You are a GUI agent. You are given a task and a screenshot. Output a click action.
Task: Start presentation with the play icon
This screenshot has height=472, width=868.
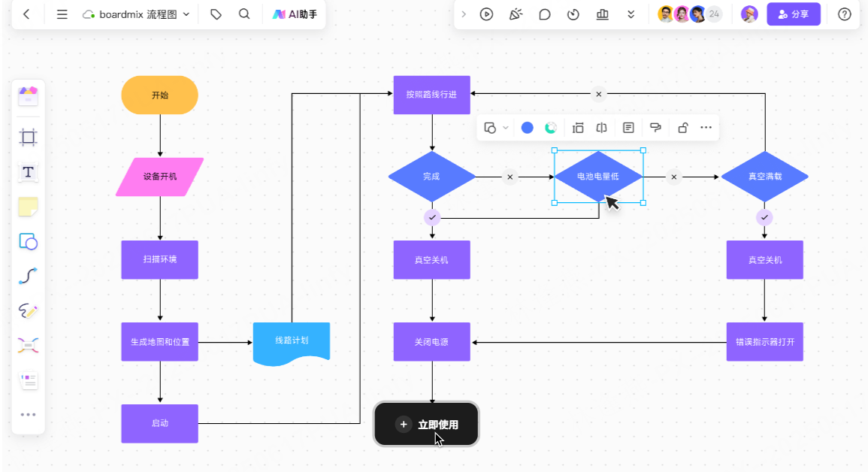(x=486, y=14)
